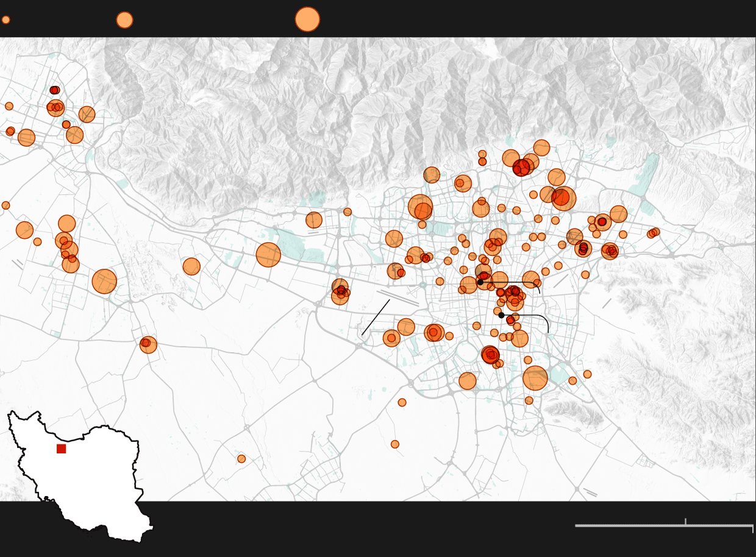Image resolution: width=756 pixels, height=557 pixels.
Task: Click the largest legend circle in top bar
Action: 307,20
